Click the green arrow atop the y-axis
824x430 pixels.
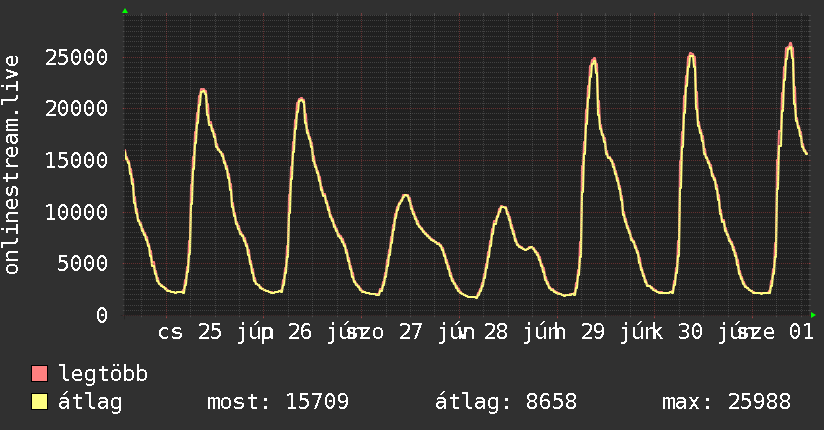pyautogui.click(x=125, y=11)
